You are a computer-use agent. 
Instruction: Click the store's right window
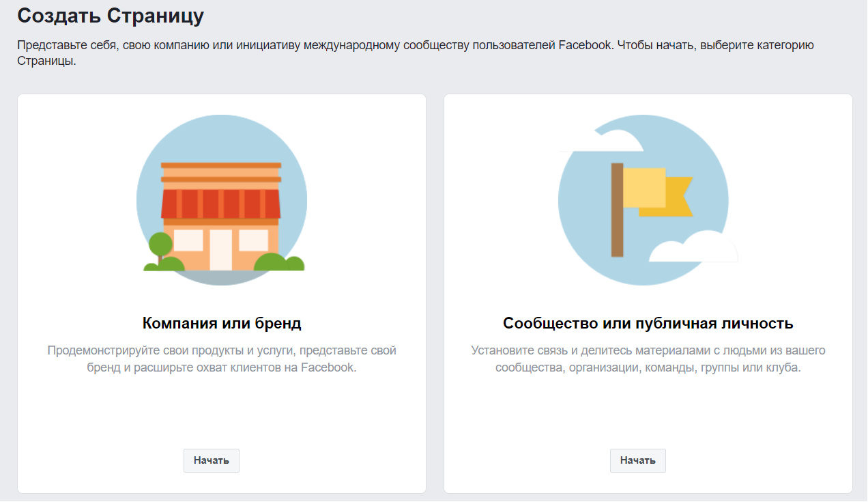[x=253, y=240]
